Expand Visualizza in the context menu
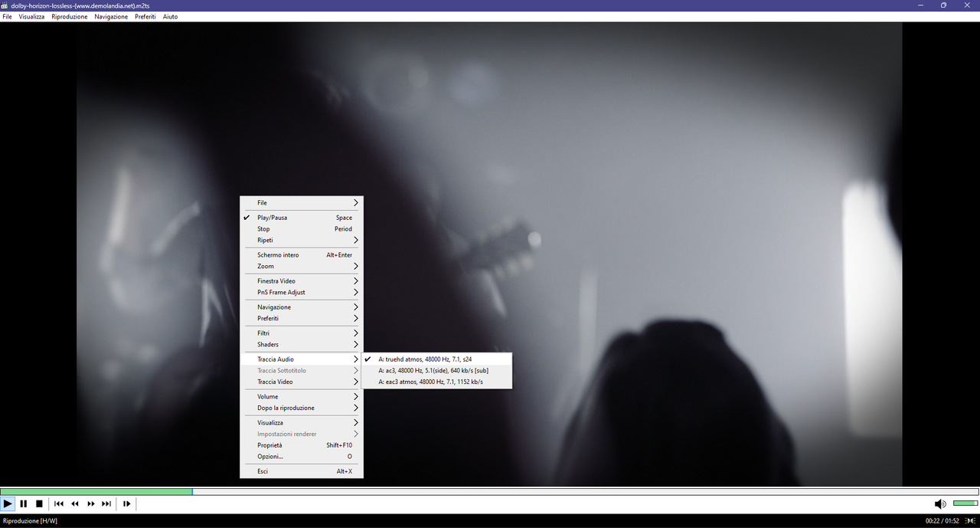The width and height of the screenshot is (980, 528). tap(302, 423)
